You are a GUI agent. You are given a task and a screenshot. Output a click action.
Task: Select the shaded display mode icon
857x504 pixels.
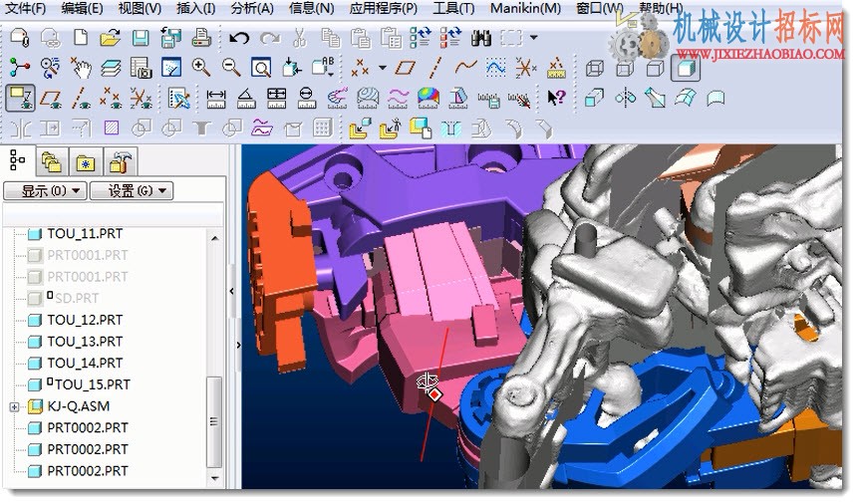686,69
